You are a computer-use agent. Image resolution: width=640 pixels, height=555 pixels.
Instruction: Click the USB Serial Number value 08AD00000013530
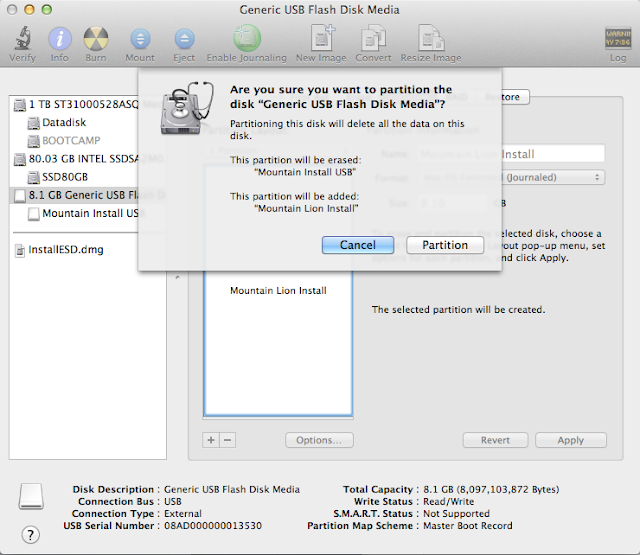[x=213, y=526]
